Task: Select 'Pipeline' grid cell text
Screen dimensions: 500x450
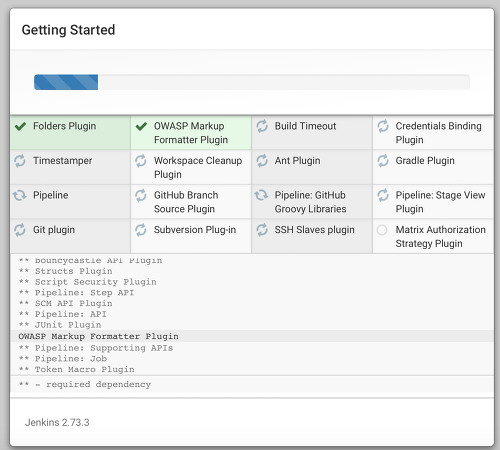Action: [x=51, y=195]
